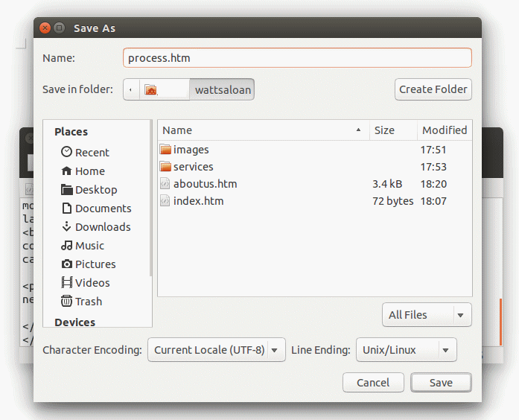The height and width of the screenshot is (420, 519).
Task: Click the Places sidebar scrollbar
Action: pyautogui.click(x=151, y=199)
